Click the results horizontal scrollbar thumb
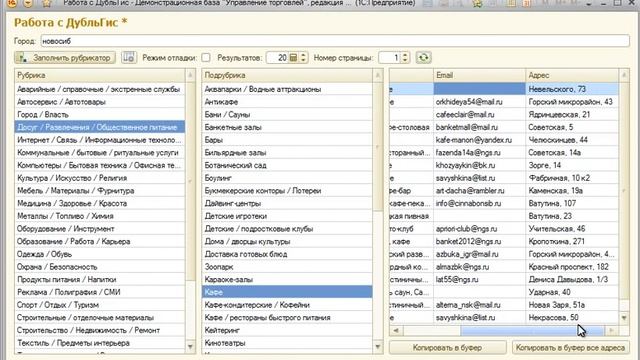The height and width of the screenshot is (360, 640). (x=532, y=330)
